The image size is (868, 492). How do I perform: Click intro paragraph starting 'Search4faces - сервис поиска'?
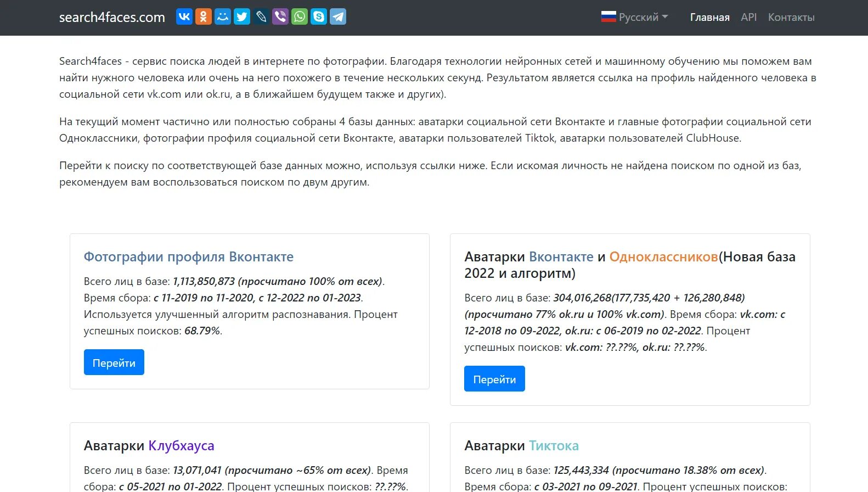coord(438,77)
